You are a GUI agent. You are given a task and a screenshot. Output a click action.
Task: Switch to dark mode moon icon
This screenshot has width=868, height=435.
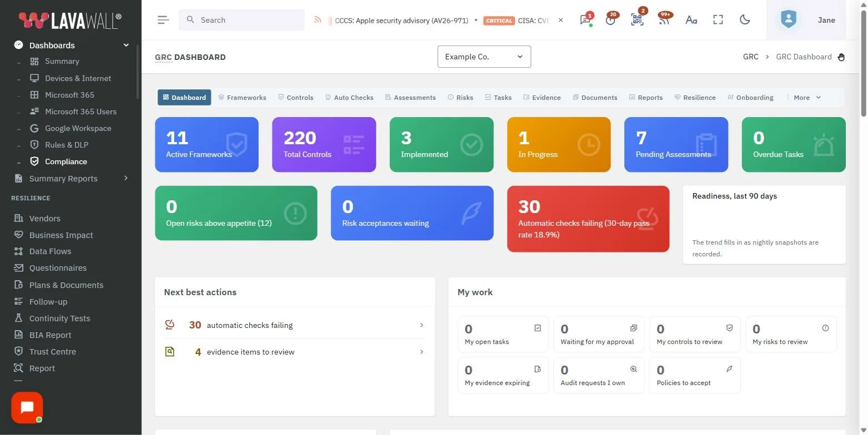click(745, 20)
